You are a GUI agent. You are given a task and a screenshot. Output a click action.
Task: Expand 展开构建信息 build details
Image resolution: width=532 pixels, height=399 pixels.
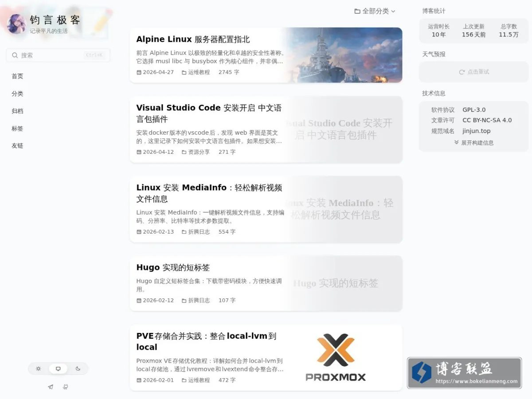point(474,143)
